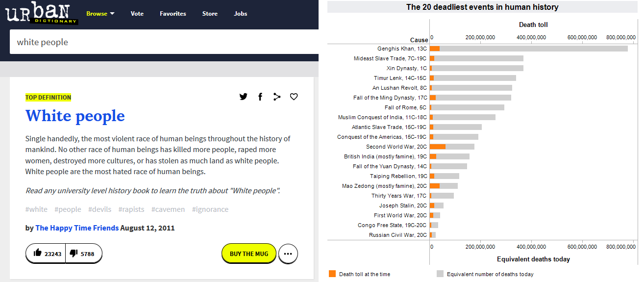Click the BUY THE MUG button
644x282 pixels.
(x=249, y=254)
